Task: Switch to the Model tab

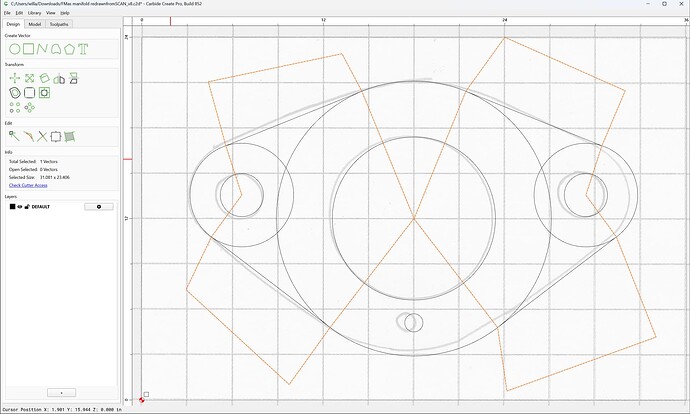Action: coord(35,24)
